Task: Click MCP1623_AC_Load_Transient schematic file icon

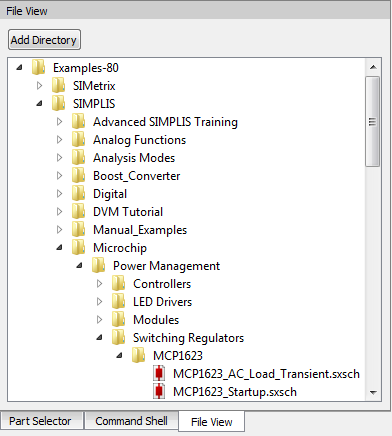Action: 159,373
